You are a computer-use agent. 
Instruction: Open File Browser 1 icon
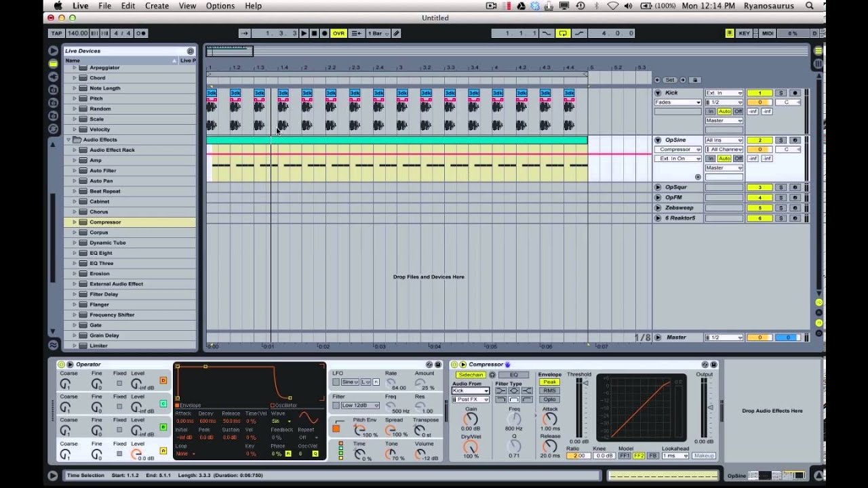click(x=53, y=89)
